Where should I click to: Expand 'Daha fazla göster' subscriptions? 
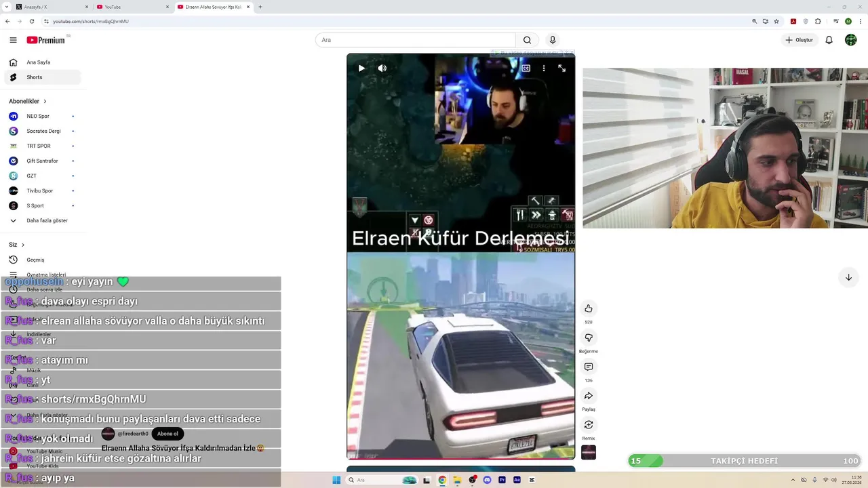(42, 220)
